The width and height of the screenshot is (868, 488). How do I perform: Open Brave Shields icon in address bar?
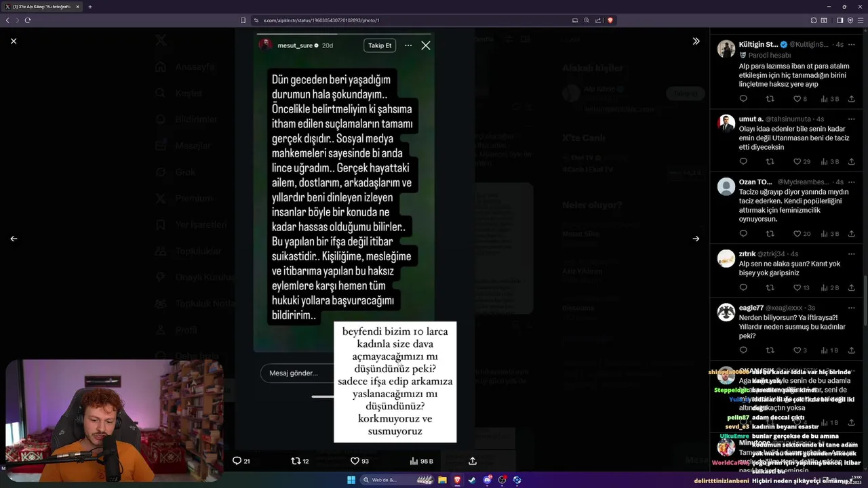coord(610,20)
